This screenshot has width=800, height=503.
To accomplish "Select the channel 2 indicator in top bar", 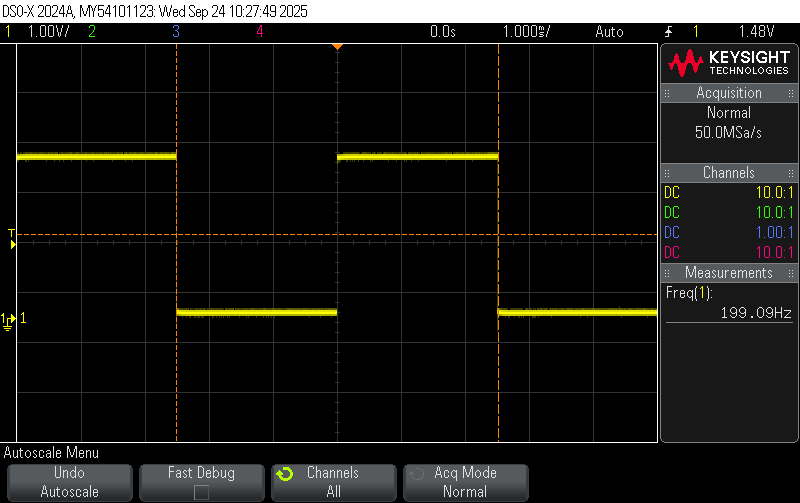I will 92,32.
